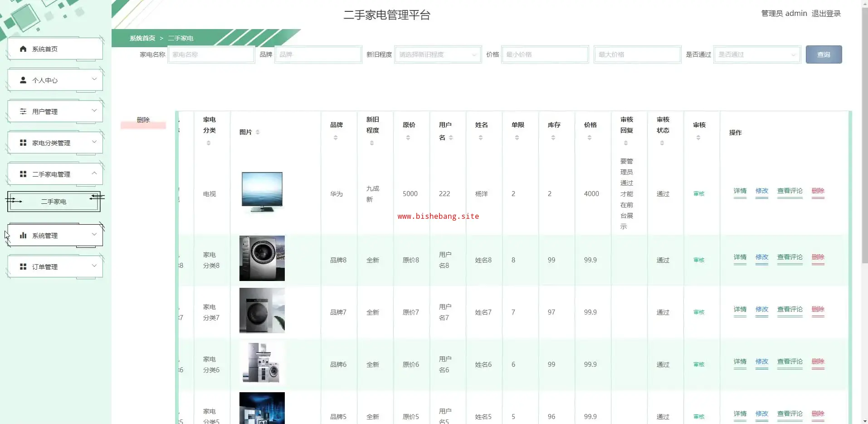Screen dimensions: 868x424
Task: Open the 用户管理 sidebar menu
Action: coord(55,111)
